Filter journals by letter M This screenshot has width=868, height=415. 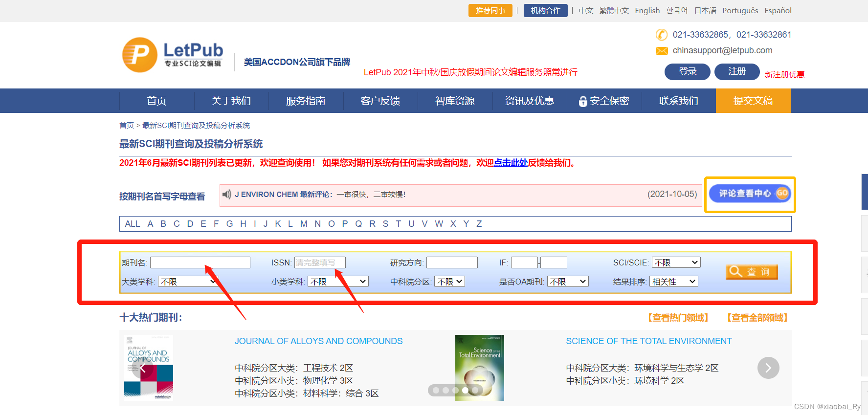pos(304,224)
